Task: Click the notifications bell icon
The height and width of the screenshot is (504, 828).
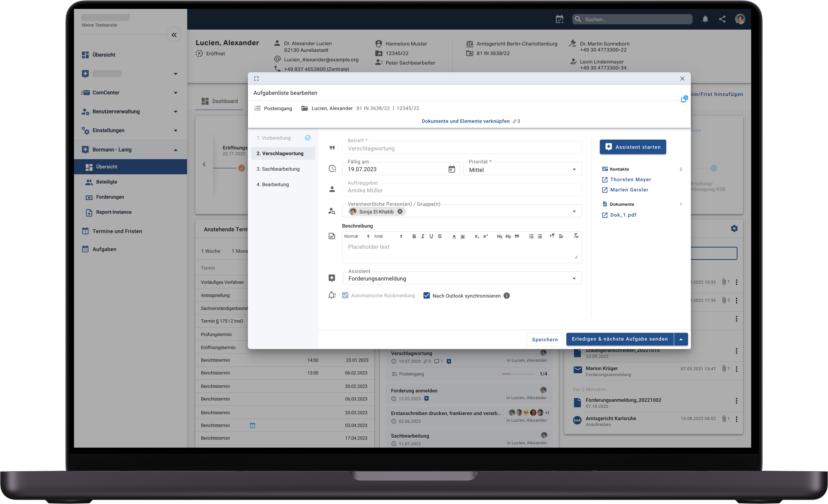Action: tap(705, 19)
